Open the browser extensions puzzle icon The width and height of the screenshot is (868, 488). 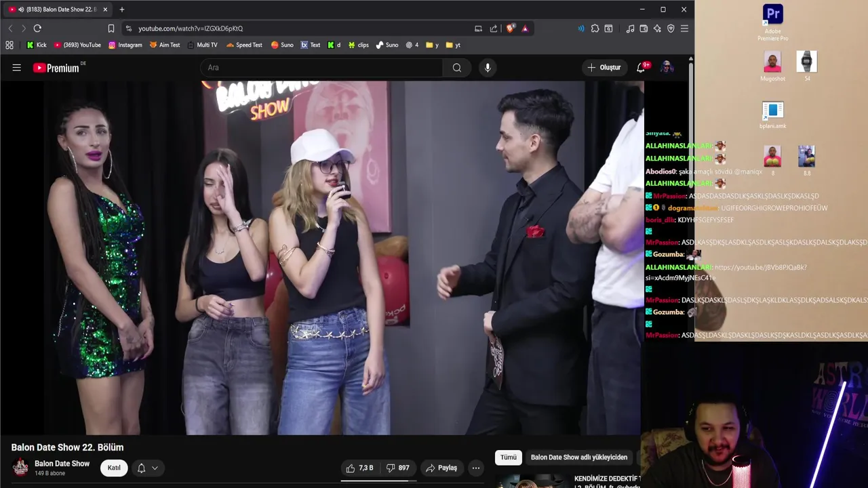tap(595, 28)
